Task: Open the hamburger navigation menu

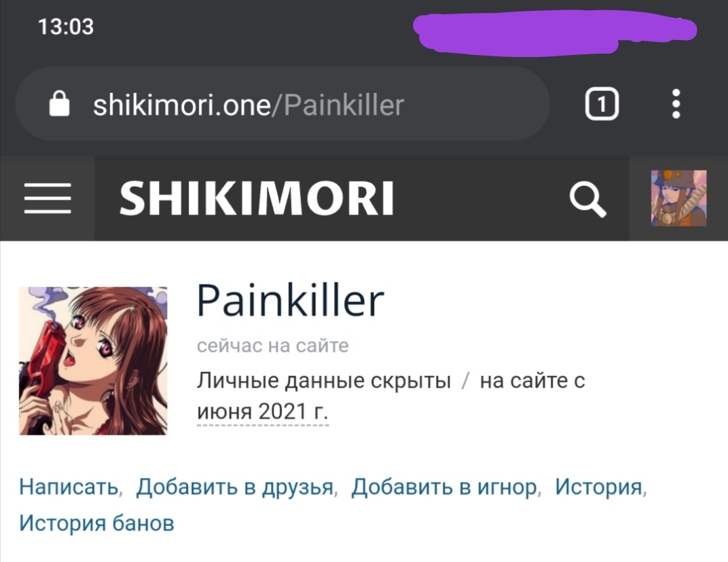Action: click(x=48, y=198)
